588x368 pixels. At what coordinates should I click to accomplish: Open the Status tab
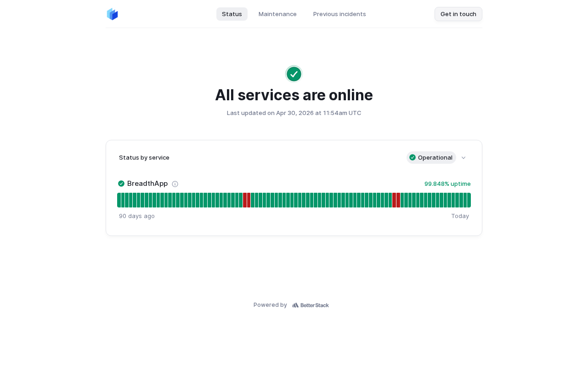point(232,14)
